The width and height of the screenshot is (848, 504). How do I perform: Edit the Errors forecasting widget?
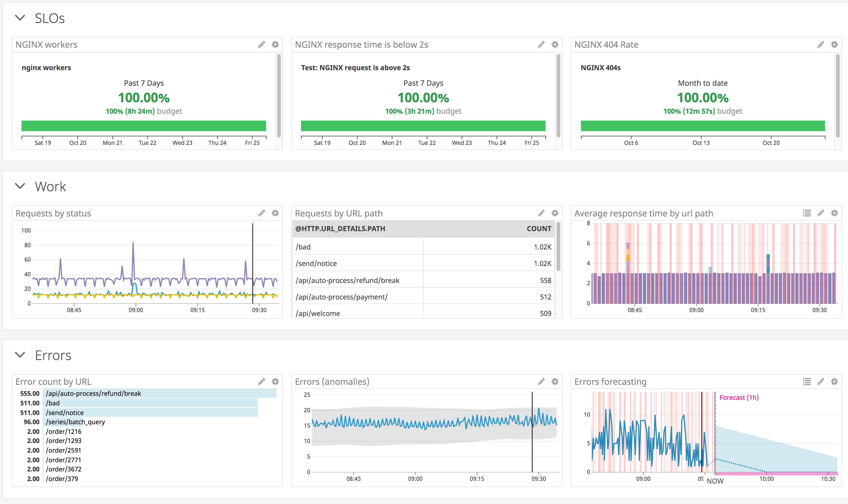820,381
